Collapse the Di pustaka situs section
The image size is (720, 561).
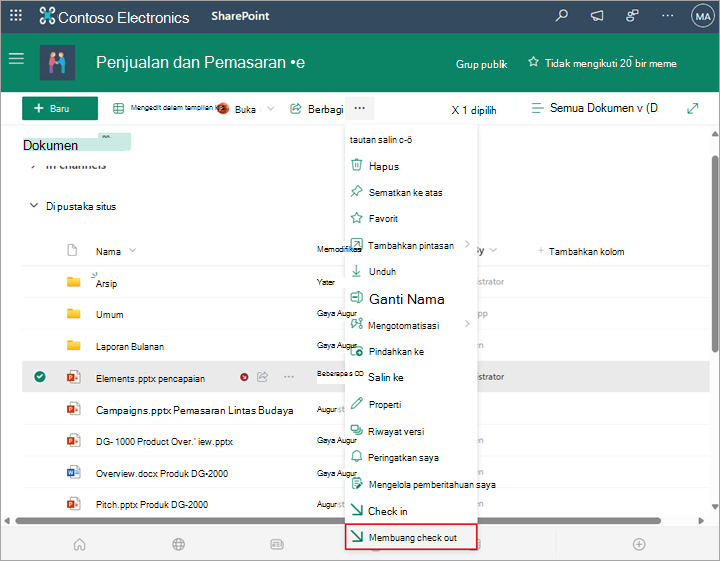pyautogui.click(x=34, y=205)
